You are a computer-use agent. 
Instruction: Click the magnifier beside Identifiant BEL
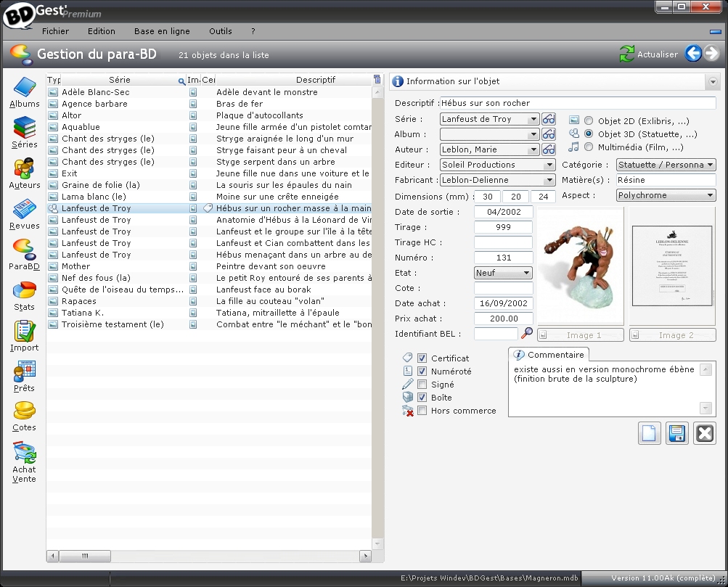[x=527, y=333]
